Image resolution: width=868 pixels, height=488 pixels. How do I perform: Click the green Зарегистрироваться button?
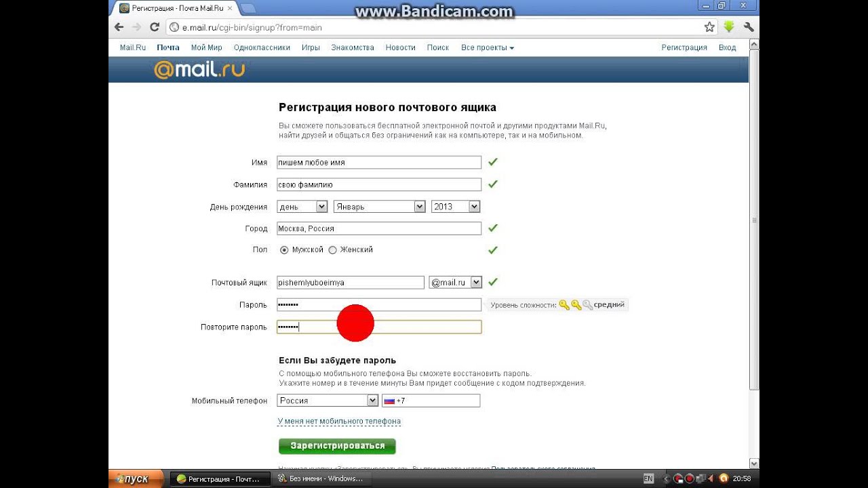coord(337,446)
